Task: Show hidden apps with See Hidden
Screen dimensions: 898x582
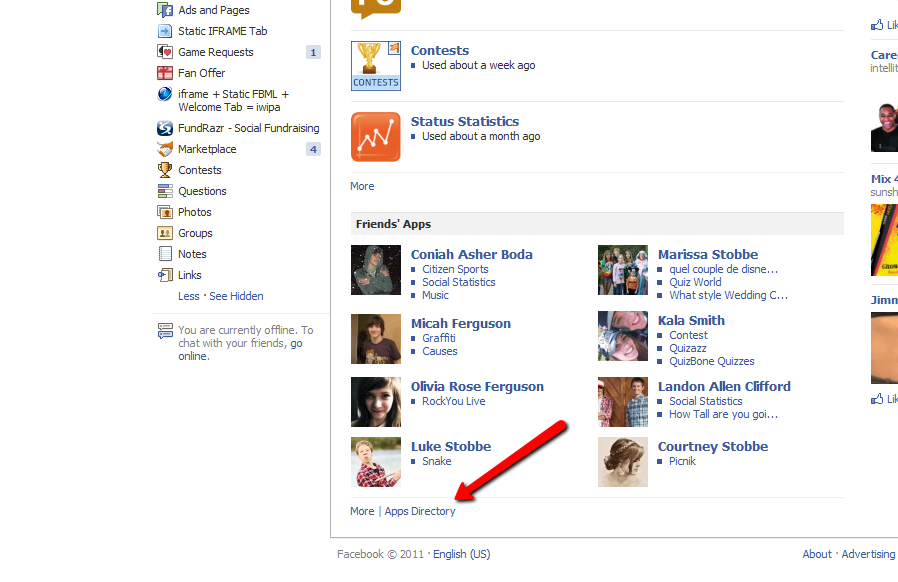Action: 236,296
